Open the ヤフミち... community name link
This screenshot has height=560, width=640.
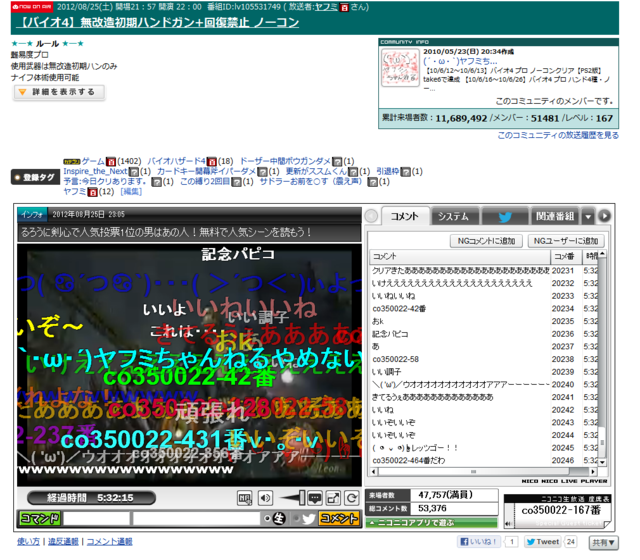[x=460, y=61]
